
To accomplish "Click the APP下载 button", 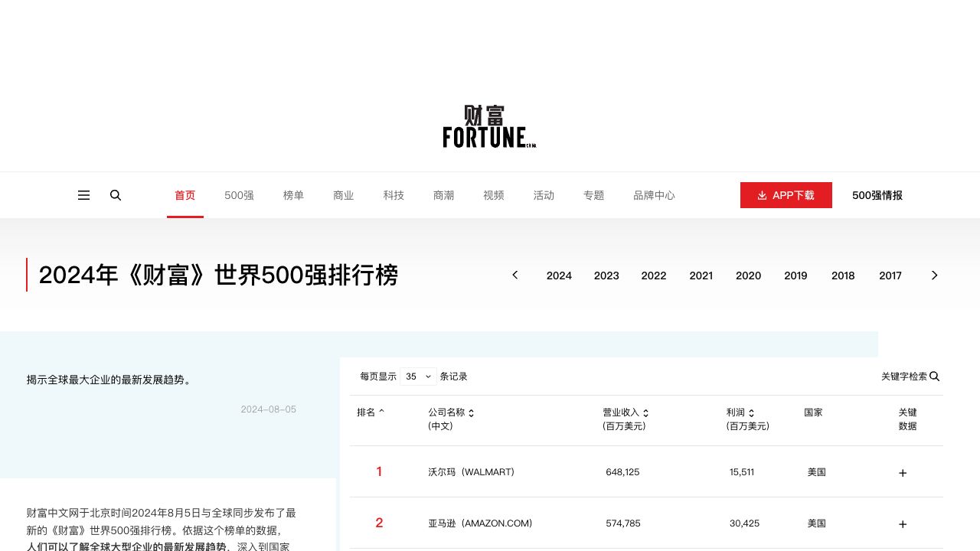I will coord(786,195).
